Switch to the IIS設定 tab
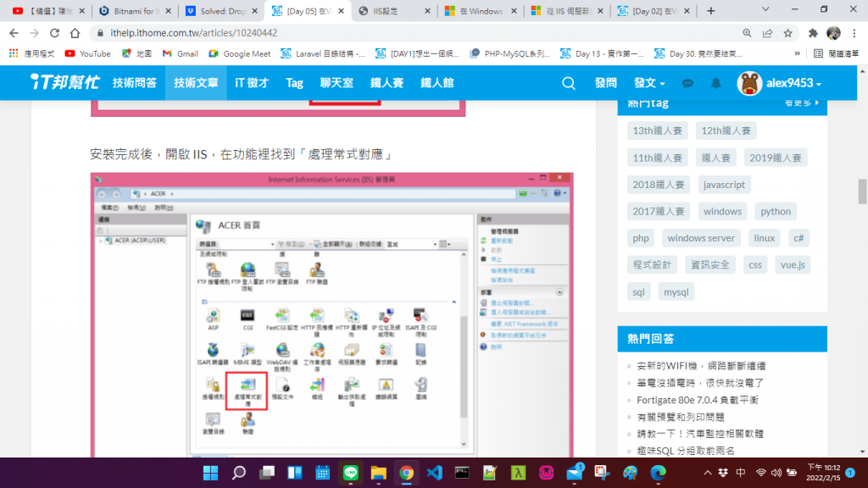The image size is (868, 488). 393,11
